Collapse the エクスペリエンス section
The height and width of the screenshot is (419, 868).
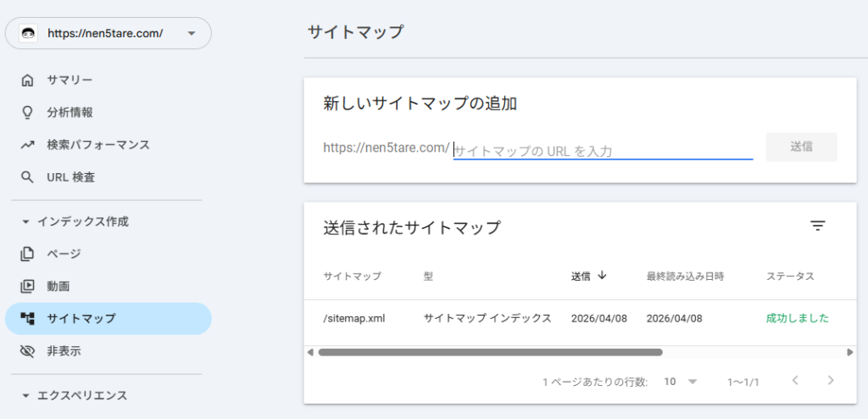point(25,395)
